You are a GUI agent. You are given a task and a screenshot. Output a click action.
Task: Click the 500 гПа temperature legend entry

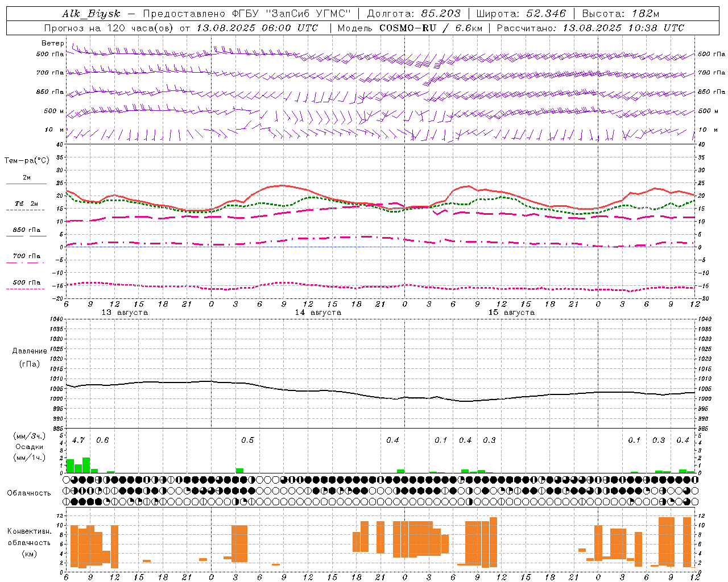click(27, 282)
